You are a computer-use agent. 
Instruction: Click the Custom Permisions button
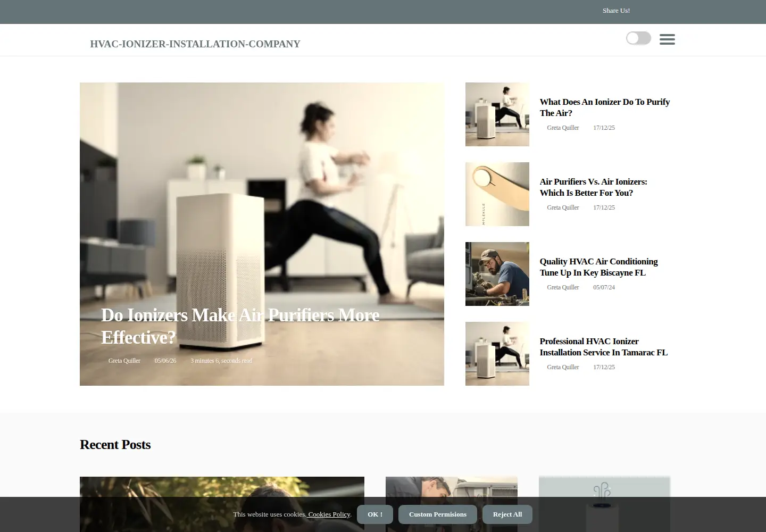coord(438,514)
